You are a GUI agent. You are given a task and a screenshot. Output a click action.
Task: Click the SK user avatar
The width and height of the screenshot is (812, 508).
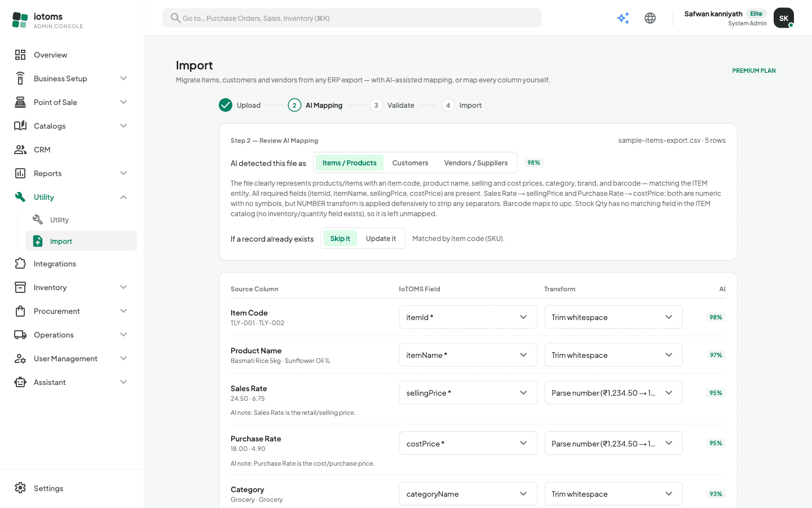pos(784,18)
